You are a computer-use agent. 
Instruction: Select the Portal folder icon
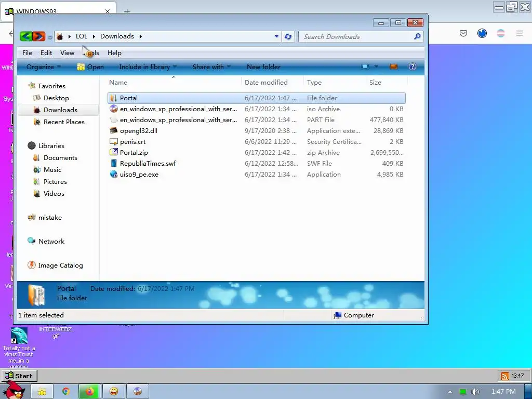[114, 98]
